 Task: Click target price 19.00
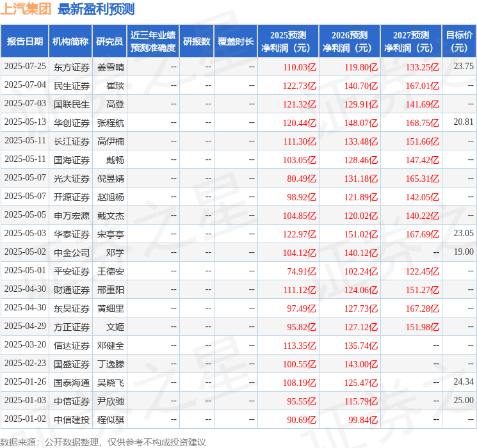[x=464, y=252]
